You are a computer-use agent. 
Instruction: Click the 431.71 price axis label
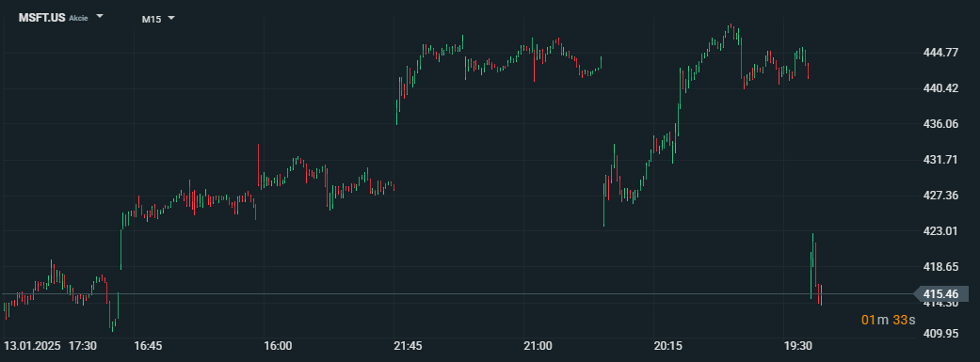click(940, 161)
